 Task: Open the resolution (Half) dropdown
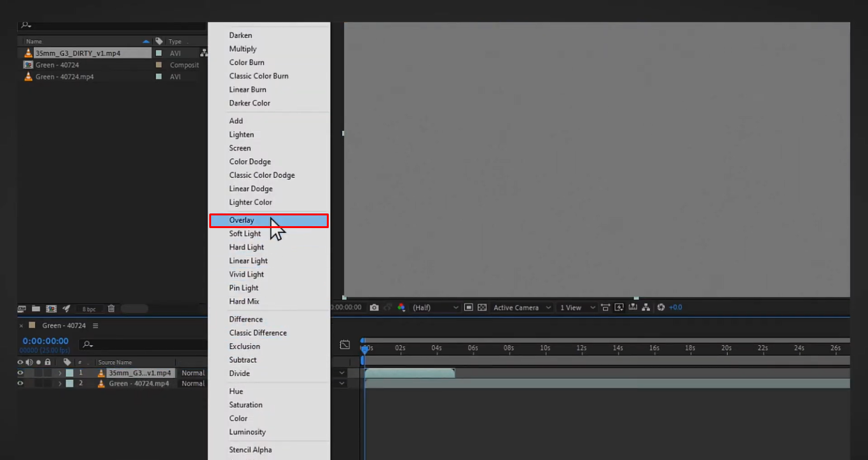tap(435, 308)
